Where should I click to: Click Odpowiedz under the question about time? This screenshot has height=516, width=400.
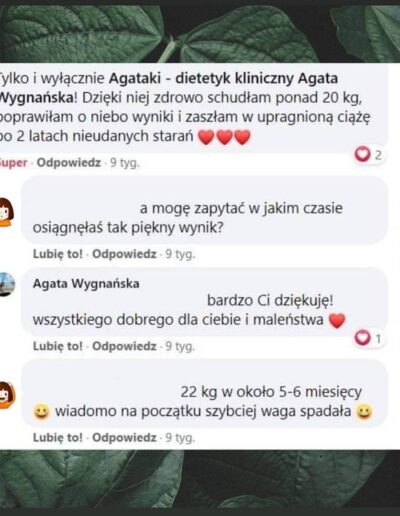(x=124, y=254)
